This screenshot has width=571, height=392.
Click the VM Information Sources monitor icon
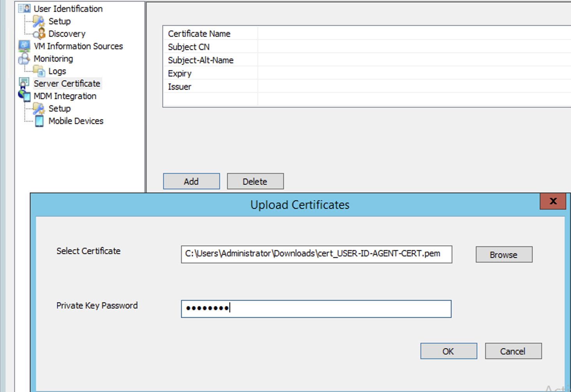[24, 46]
